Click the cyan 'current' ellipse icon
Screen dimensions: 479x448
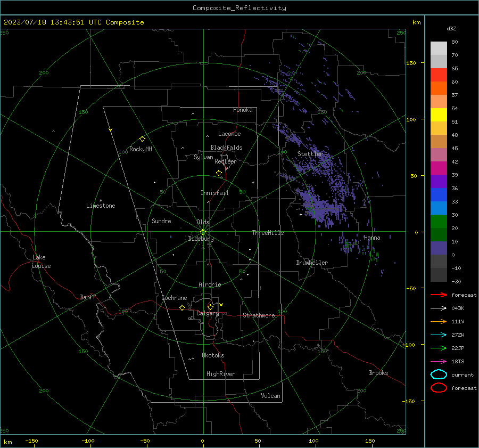[439, 374]
